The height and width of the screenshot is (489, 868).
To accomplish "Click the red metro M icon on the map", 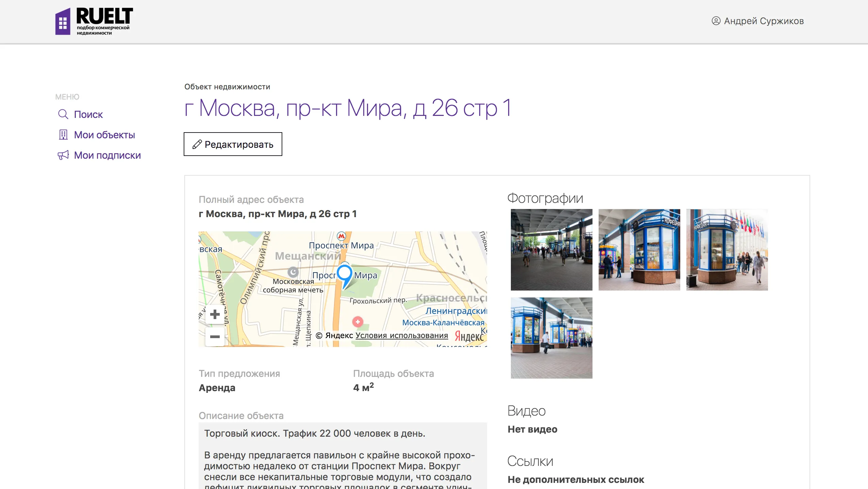I will [341, 236].
